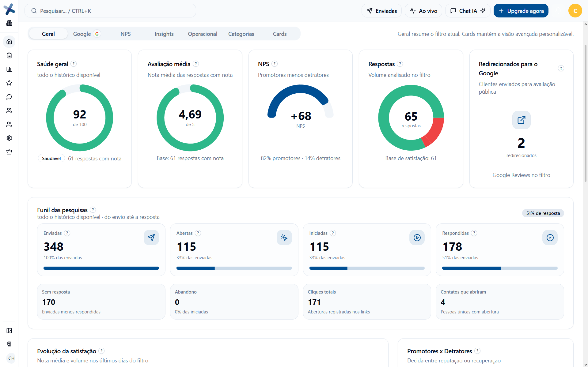Viewport: 588px width, 367px height.
Task: Select the Categorias tab
Action: pos(241,34)
